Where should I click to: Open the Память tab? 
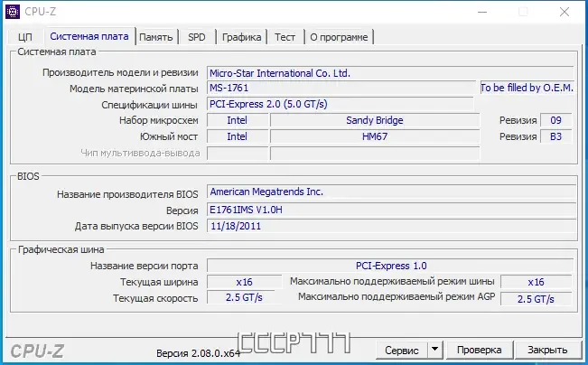(x=156, y=37)
